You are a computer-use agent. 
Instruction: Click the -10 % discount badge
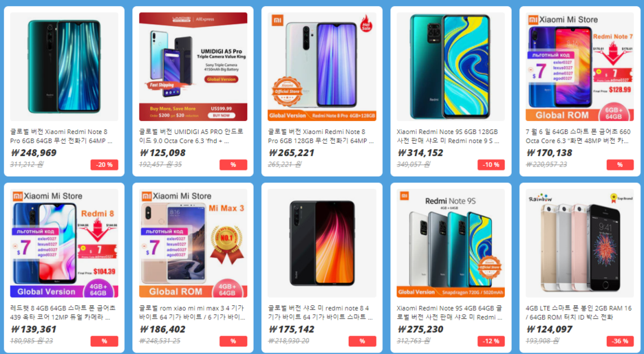click(491, 164)
